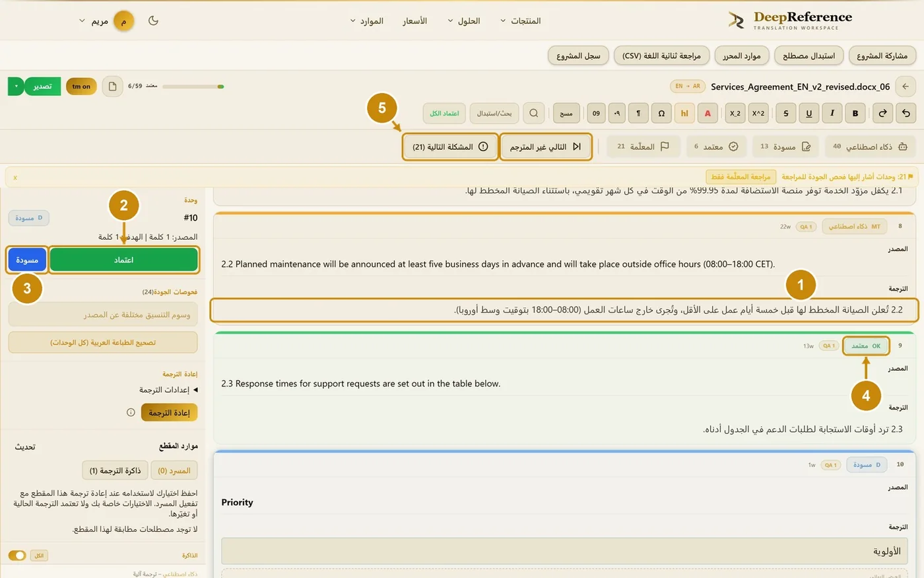Open search with the magnifier icon
Image resolution: width=924 pixels, height=578 pixels.
[x=534, y=113]
